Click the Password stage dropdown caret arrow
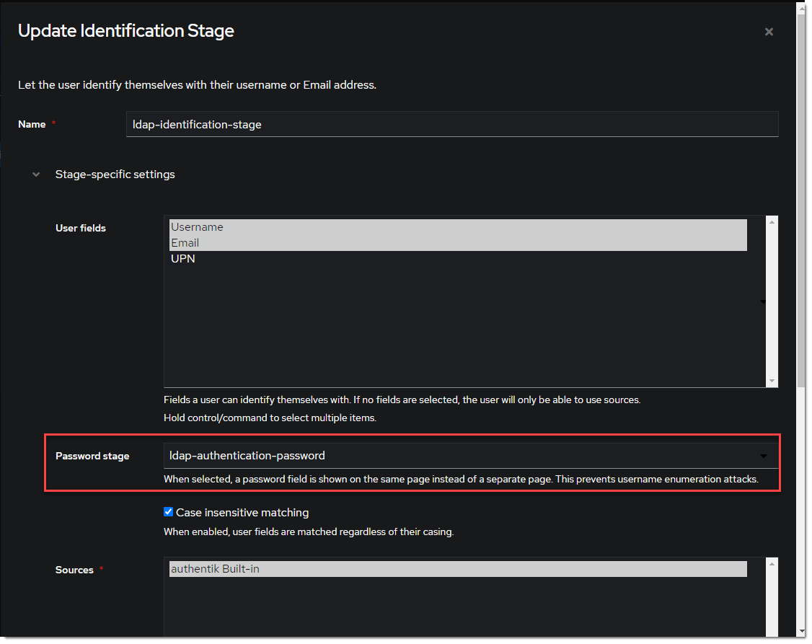Image resolution: width=812 pixels, height=644 pixels. coord(764,455)
